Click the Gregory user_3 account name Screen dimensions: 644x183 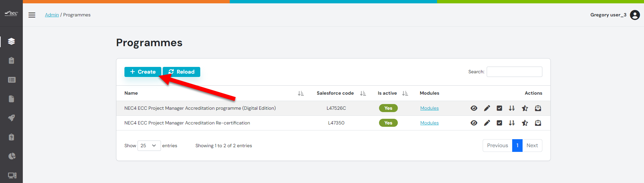click(x=608, y=15)
